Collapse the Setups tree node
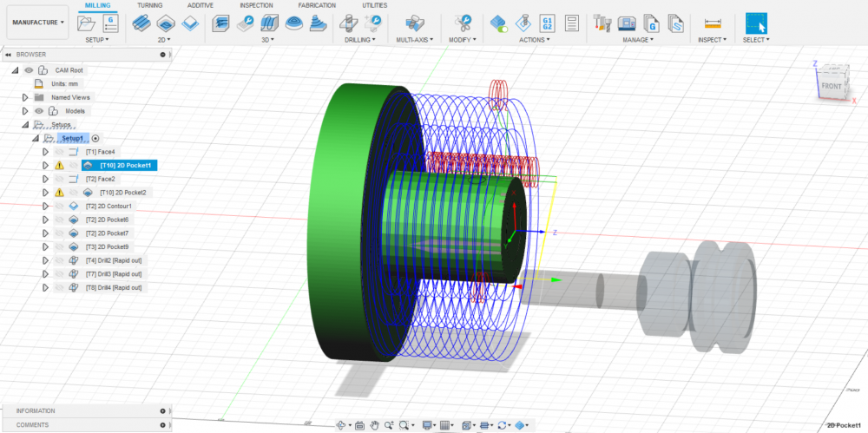Image resolution: width=868 pixels, height=433 pixels. [x=25, y=124]
